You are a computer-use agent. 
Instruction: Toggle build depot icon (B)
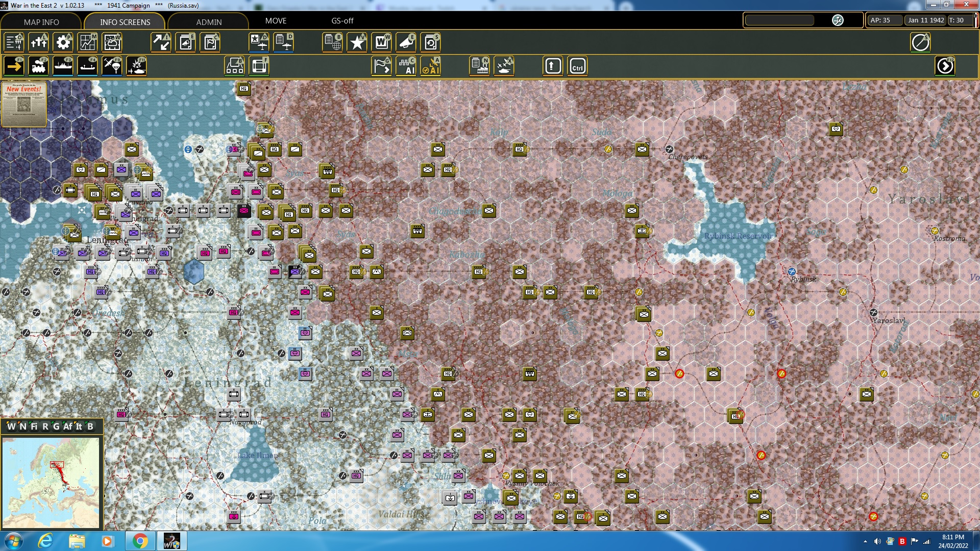click(x=234, y=66)
